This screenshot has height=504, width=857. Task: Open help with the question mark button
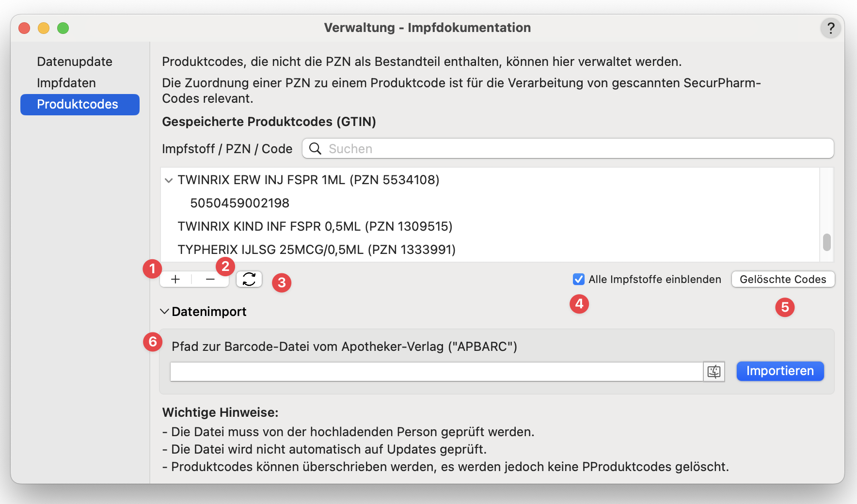[830, 28]
